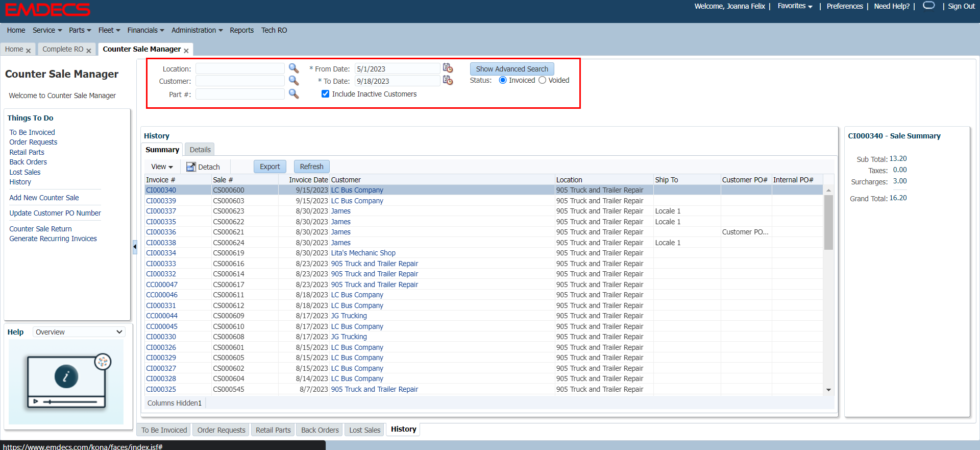Click Add New Counter Sale link
This screenshot has height=450, width=980.
(44, 198)
